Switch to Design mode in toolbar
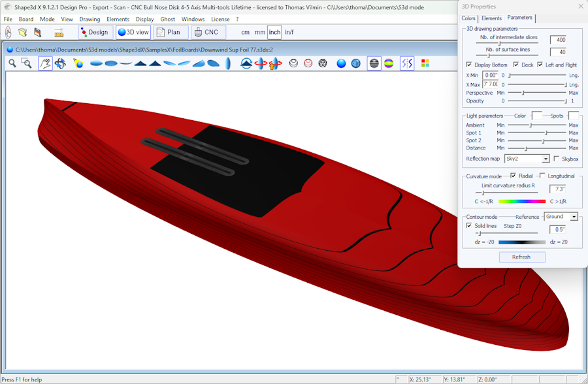The width and height of the screenshot is (588, 384). [x=95, y=32]
